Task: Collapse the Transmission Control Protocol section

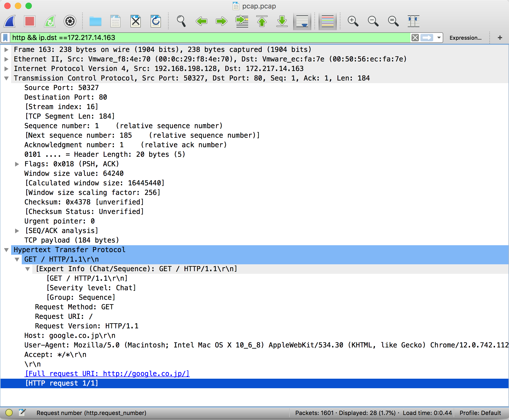Action: coord(6,78)
